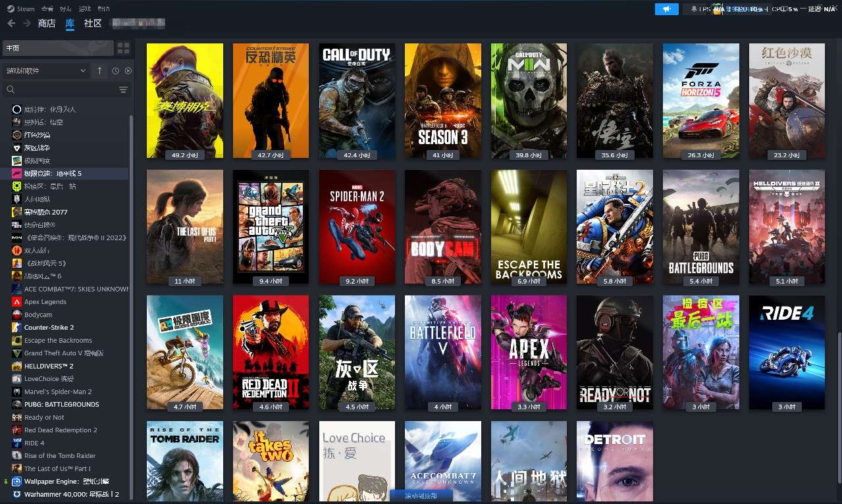Switch to the 商店 store tab
The height and width of the screenshot is (504, 842).
(47, 23)
